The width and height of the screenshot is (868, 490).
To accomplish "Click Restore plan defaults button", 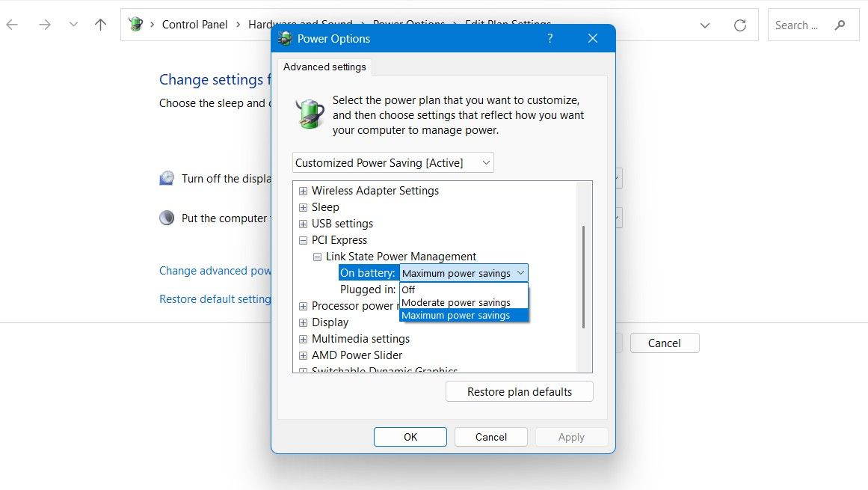I will pos(520,392).
